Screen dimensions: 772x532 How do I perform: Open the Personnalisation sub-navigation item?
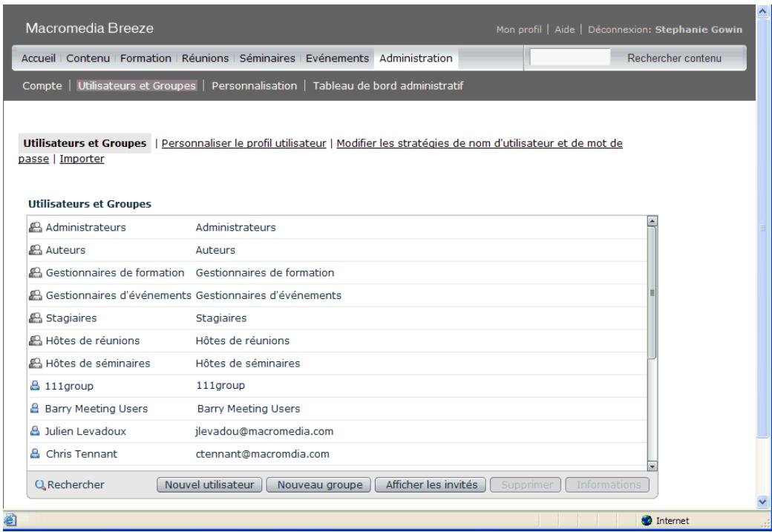click(255, 85)
